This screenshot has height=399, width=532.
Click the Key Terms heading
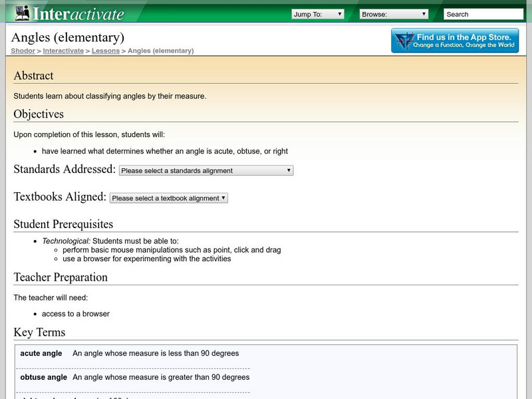tap(39, 332)
